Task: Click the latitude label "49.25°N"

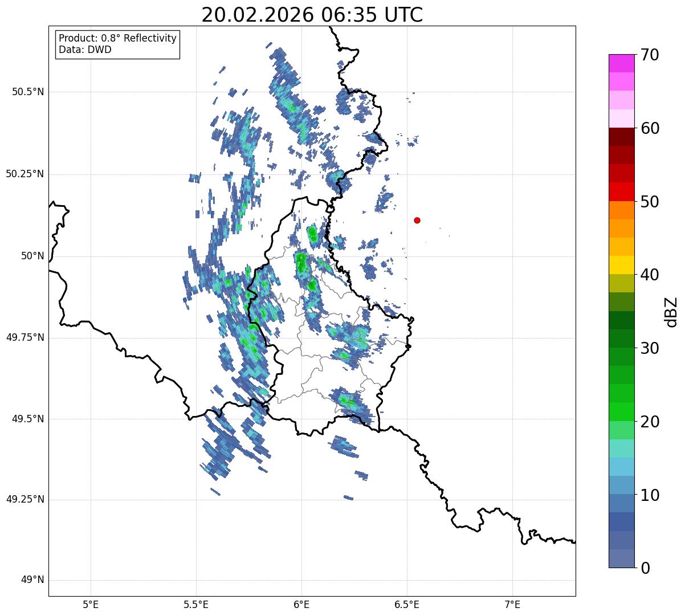Action: pos(25,500)
